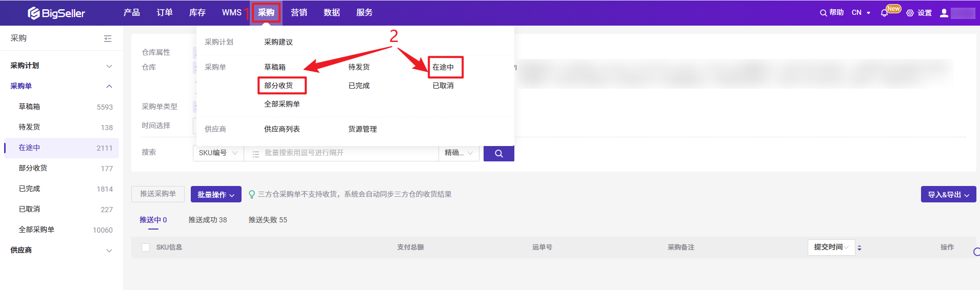Expand the 批量操作 dropdown button
The image size is (980, 290).
(x=216, y=195)
